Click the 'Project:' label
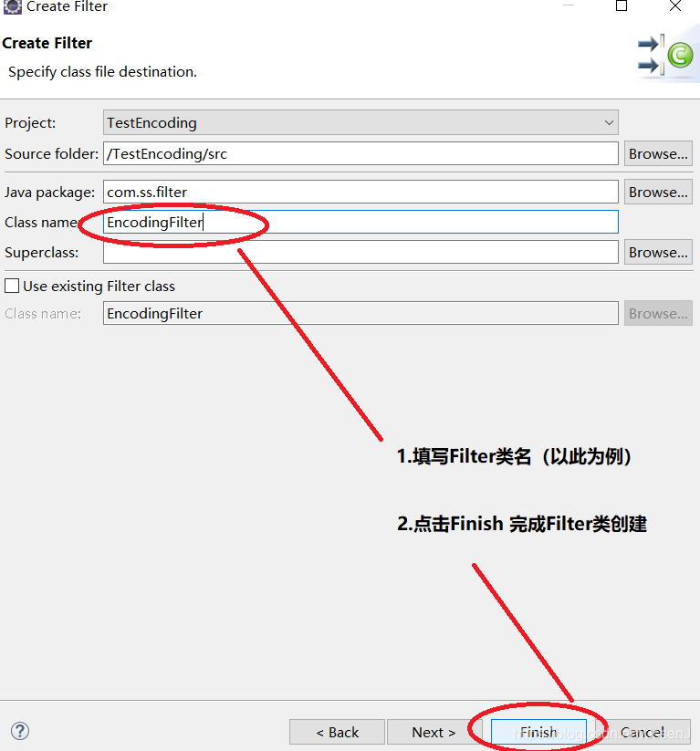The width and height of the screenshot is (700, 751). [30, 123]
